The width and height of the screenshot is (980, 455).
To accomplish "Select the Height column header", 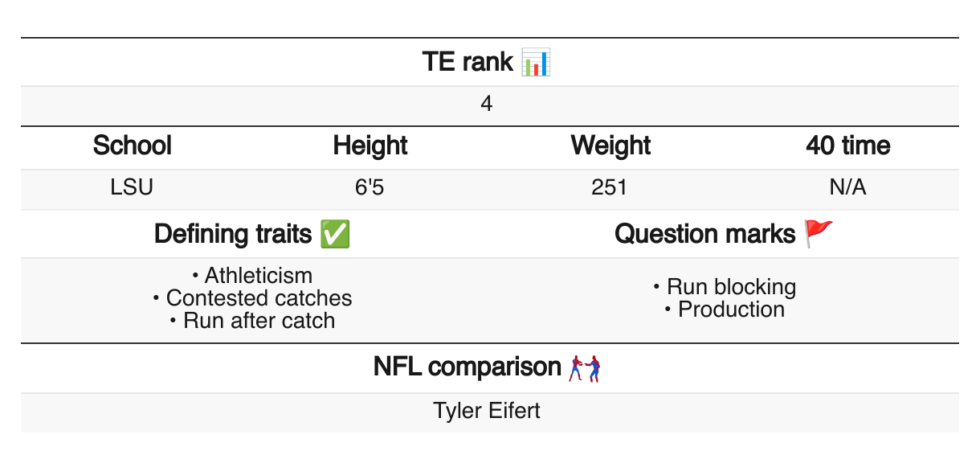I will [370, 146].
